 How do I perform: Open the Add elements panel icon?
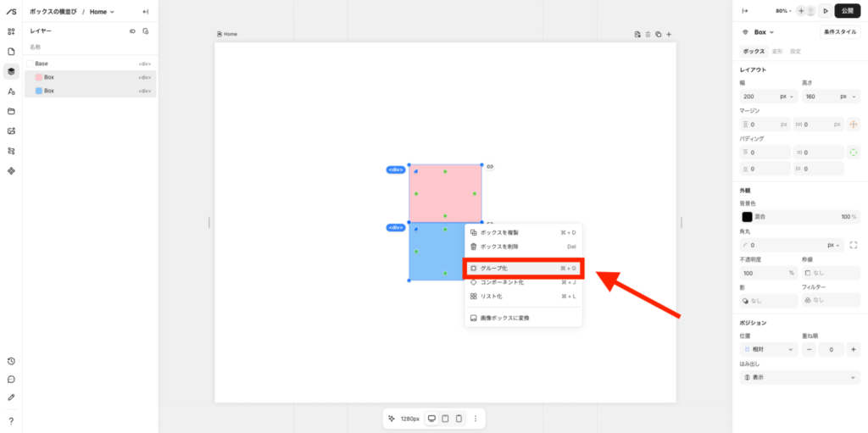click(x=11, y=31)
